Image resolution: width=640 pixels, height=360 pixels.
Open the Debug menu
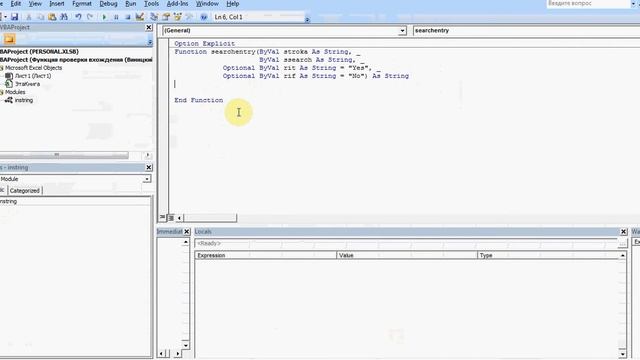[108, 4]
